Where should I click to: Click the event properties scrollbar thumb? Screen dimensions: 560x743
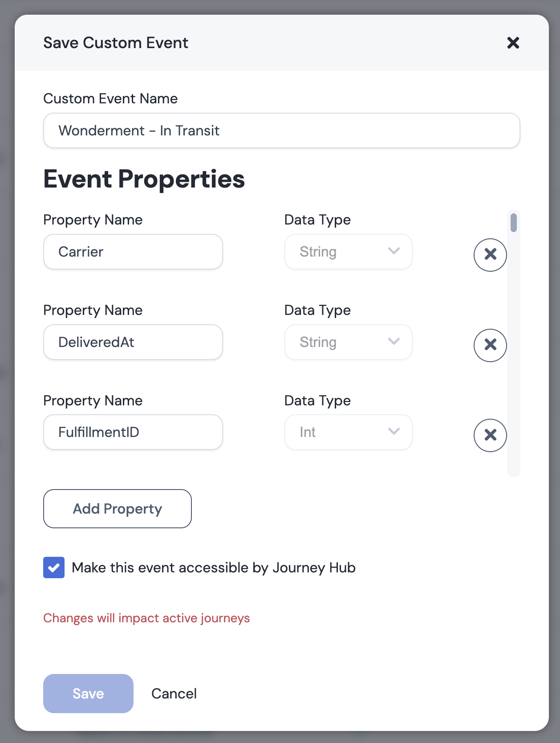click(x=514, y=223)
